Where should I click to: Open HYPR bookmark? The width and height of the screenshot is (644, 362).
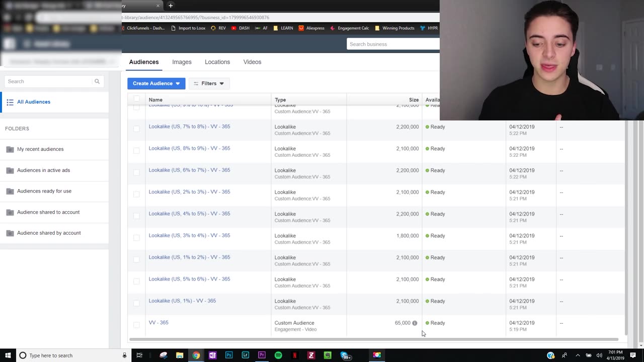[429, 28]
